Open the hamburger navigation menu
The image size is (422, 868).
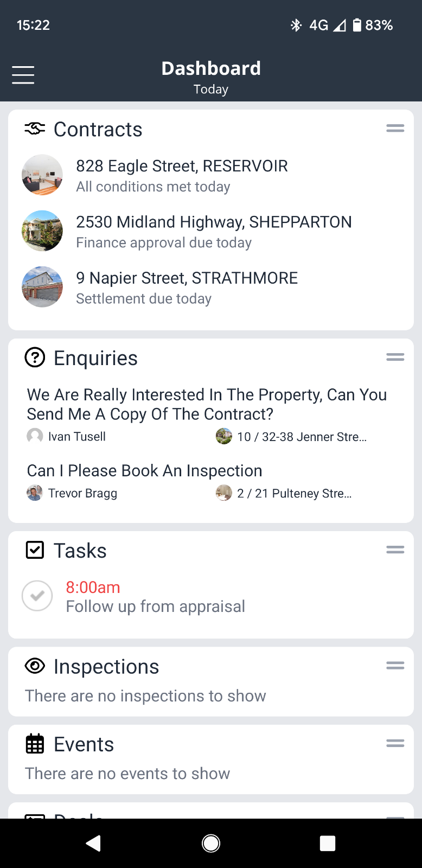point(23,75)
